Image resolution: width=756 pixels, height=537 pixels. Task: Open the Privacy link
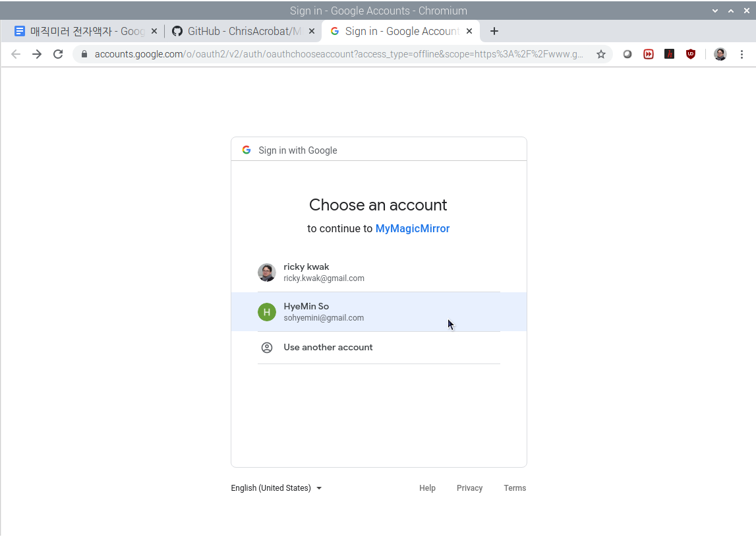(x=469, y=488)
